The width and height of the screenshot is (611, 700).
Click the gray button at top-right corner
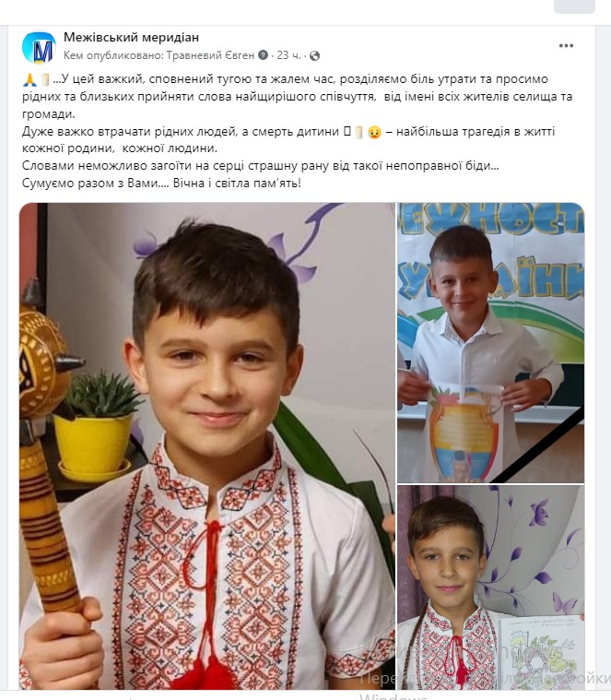[x=574, y=6]
